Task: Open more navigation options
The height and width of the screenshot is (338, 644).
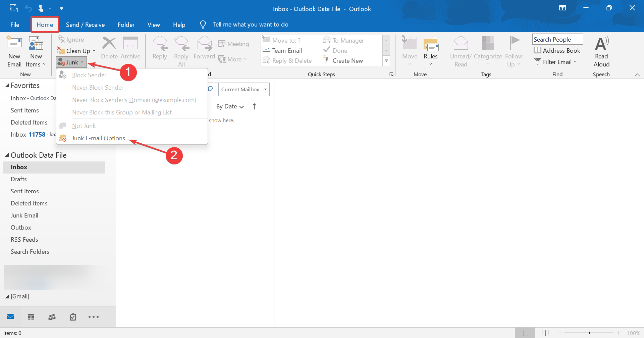Action: (94, 317)
